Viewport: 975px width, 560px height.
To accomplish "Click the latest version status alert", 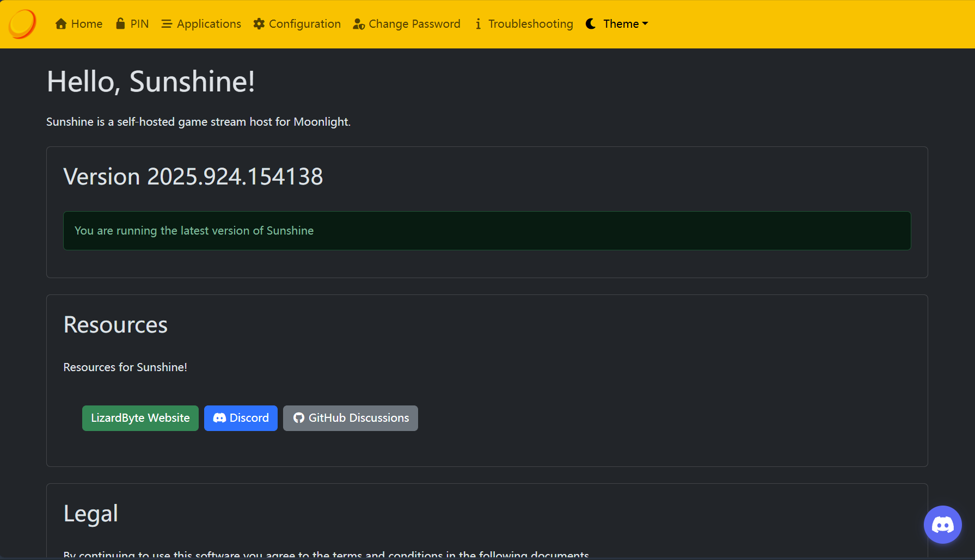I will pyautogui.click(x=487, y=231).
